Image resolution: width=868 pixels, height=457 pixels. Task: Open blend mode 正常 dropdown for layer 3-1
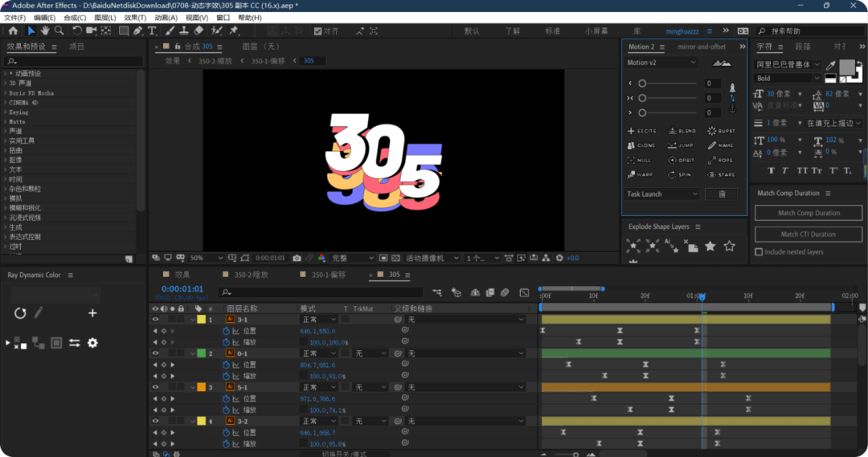(319, 320)
